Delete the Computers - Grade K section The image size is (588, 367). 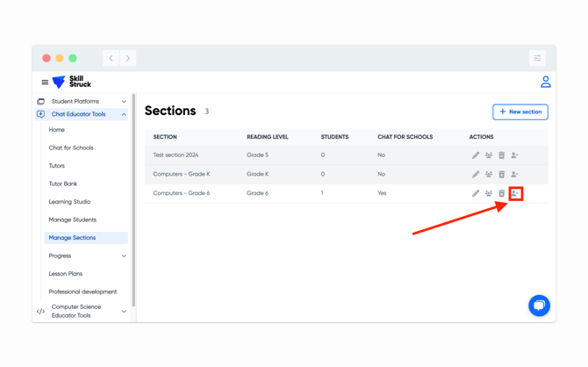pyautogui.click(x=502, y=175)
